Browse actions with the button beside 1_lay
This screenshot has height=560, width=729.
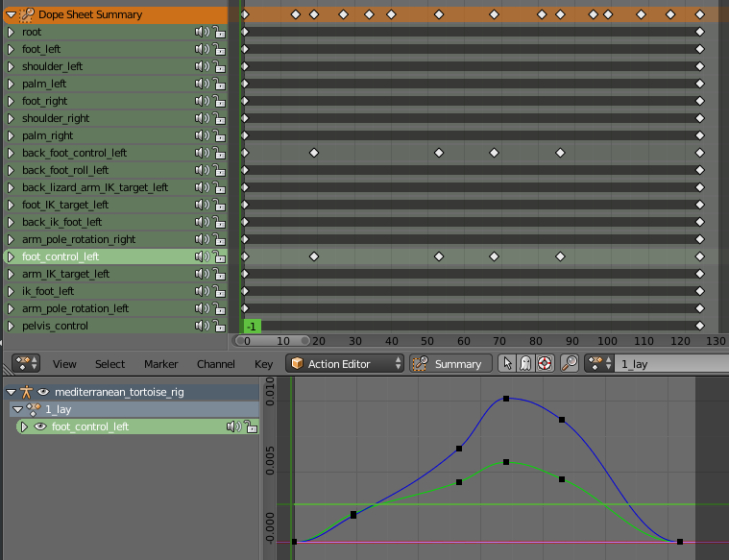pos(599,364)
